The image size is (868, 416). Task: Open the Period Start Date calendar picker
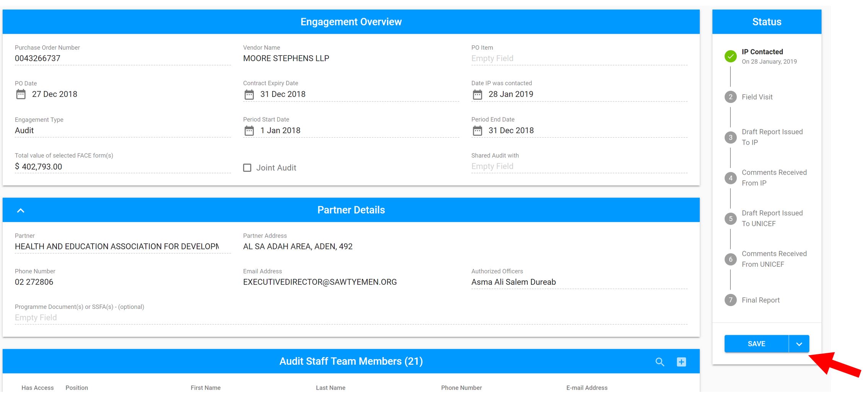point(249,130)
